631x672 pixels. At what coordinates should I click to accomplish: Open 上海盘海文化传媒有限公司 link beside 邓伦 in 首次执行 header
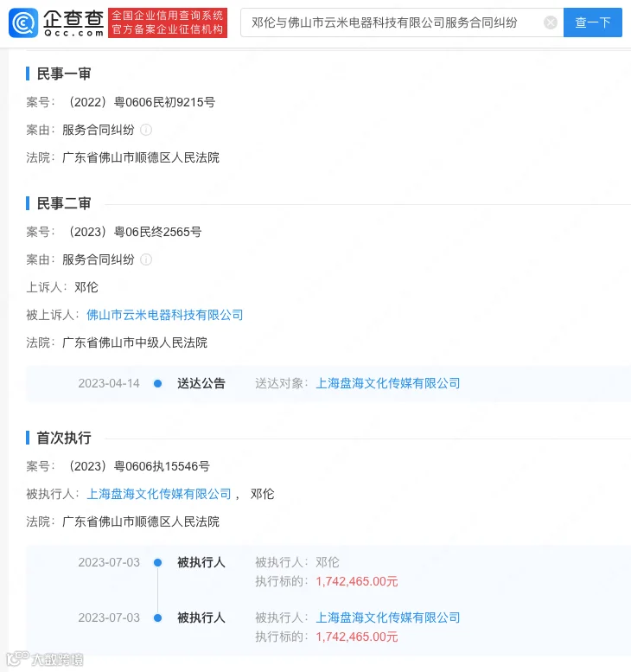[159, 494]
